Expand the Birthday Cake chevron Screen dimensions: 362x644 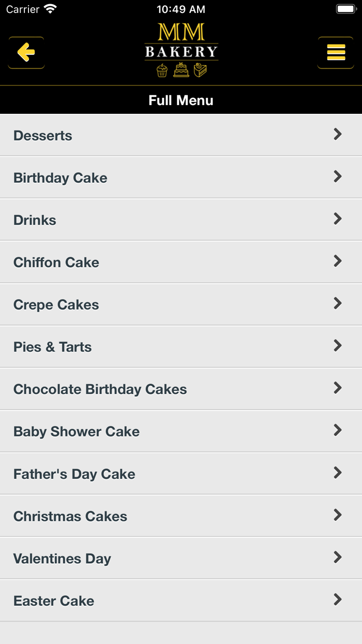pyautogui.click(x=338, y=177)
